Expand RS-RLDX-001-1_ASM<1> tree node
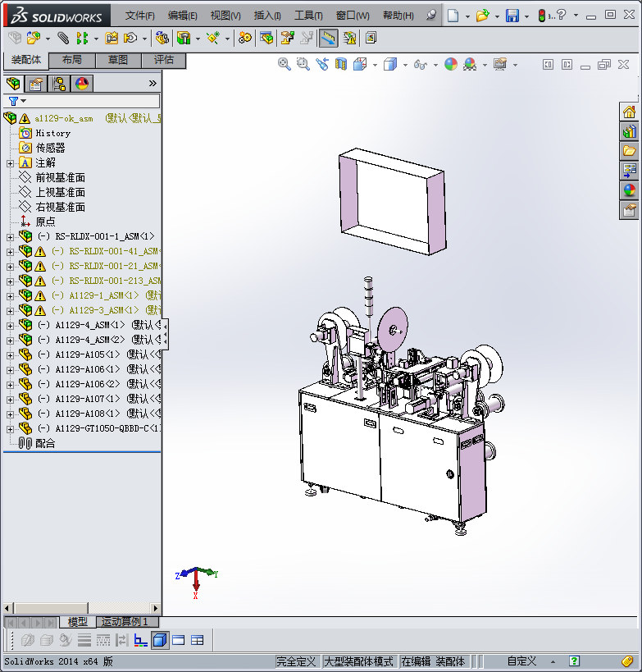Image resolution: width=642 pixels, height=672 pixels. point(10,237)
